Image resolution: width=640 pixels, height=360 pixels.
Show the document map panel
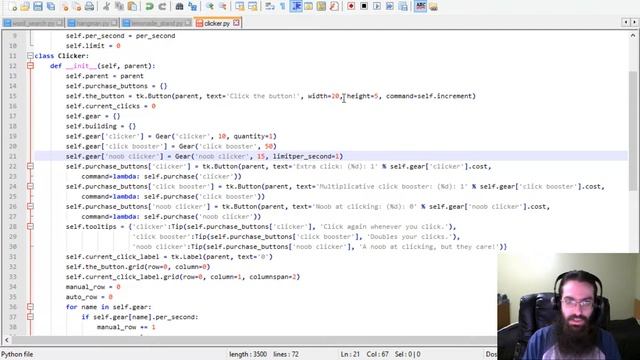tap(321, 6)
